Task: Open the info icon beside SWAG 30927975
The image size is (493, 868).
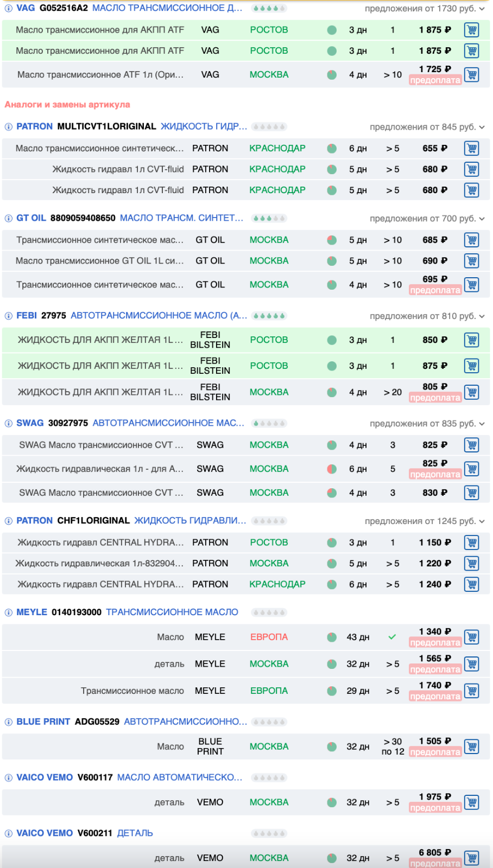Action: tap(9, 424)
